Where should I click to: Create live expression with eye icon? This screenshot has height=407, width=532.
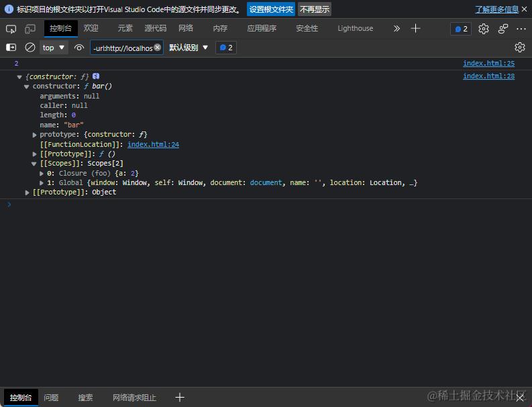coord(78,48)
